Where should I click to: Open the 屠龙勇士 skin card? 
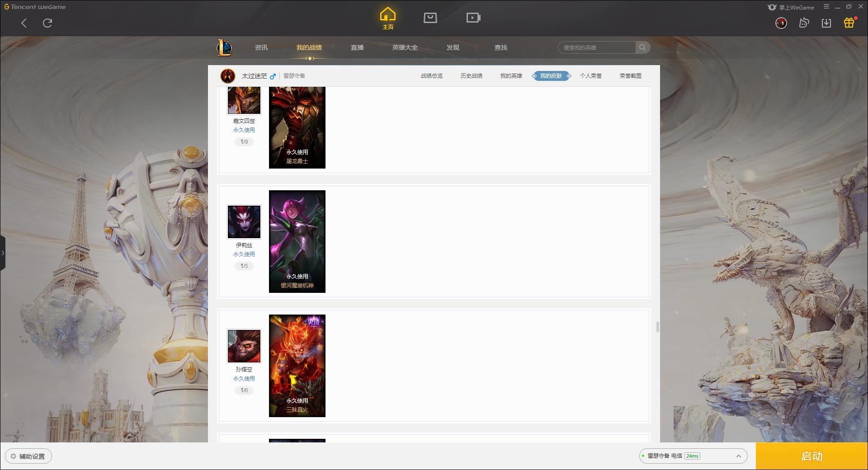tap(297, 127)
